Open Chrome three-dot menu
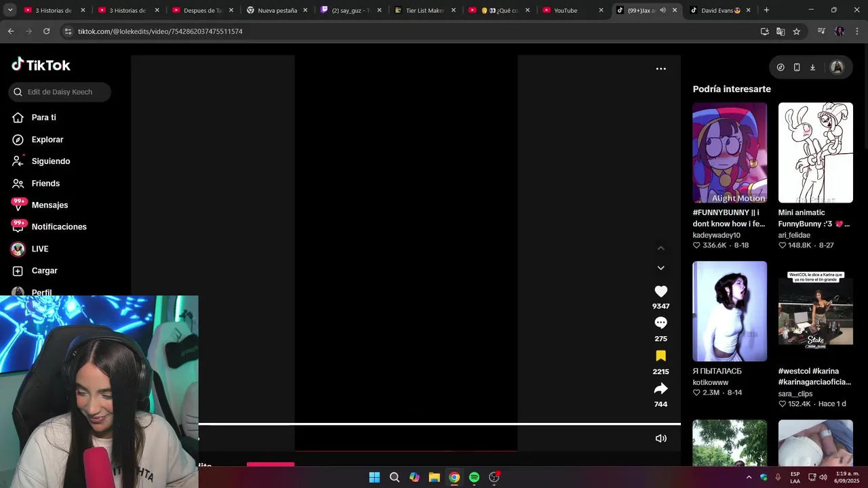The width and height of the screenshot is (868, 488). (x=857, y=31)
